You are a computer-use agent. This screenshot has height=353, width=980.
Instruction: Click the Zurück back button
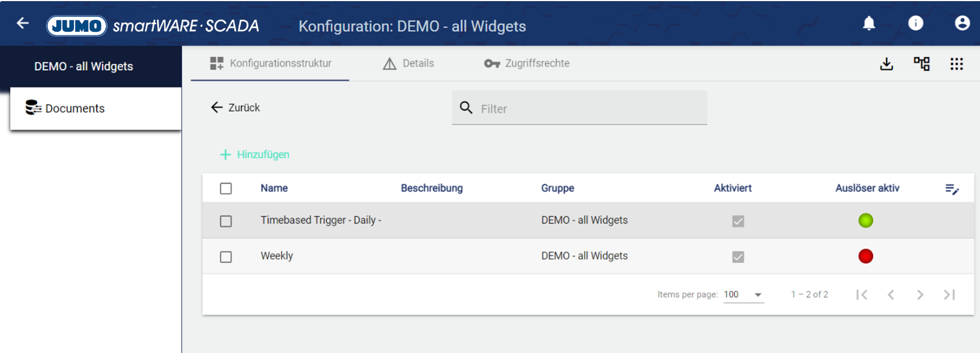(235, 107)
